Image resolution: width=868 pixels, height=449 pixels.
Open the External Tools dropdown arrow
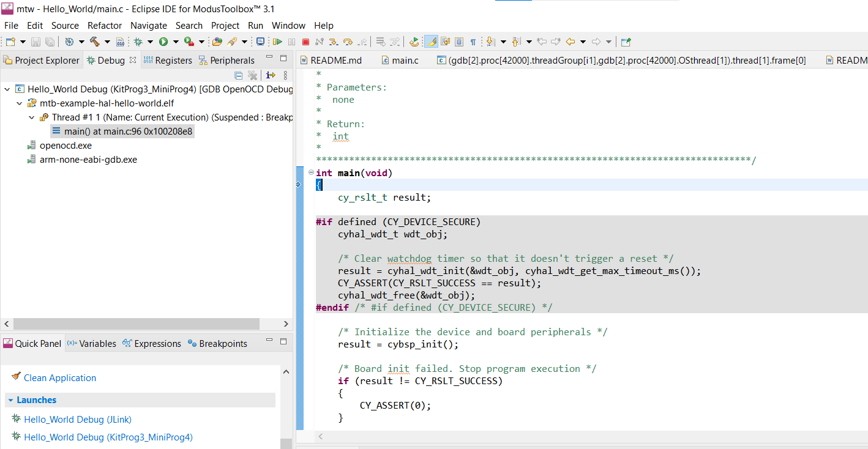pyautogui.click(x=201, y=42)
